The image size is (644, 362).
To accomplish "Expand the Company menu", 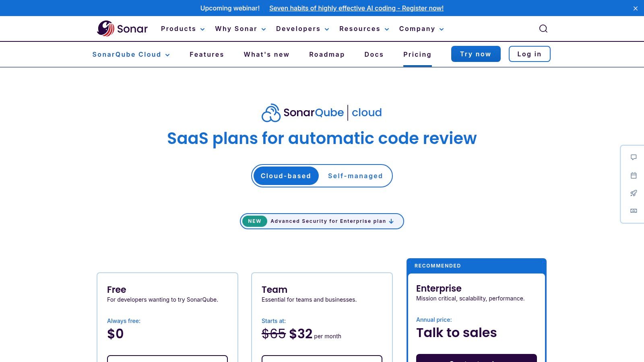I will point(421,29).
